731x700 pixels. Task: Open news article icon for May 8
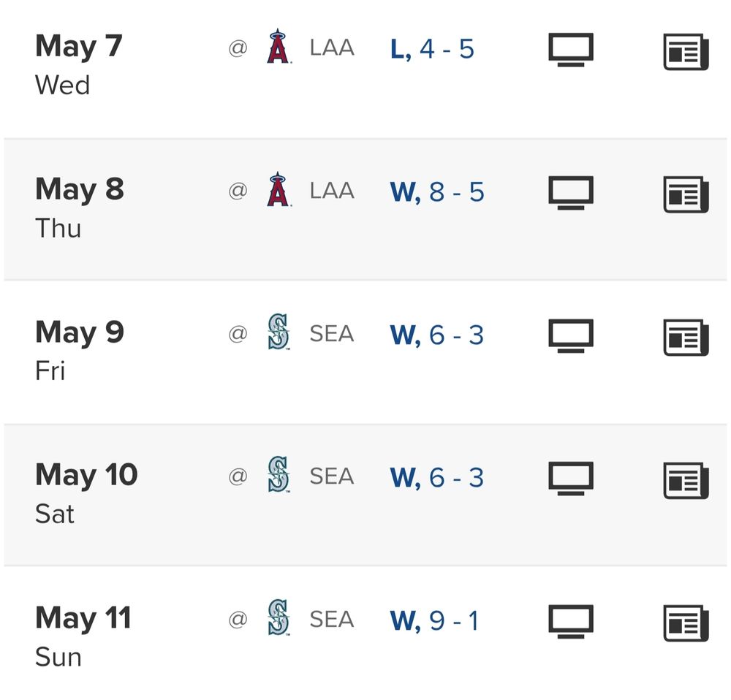(686, 194)
